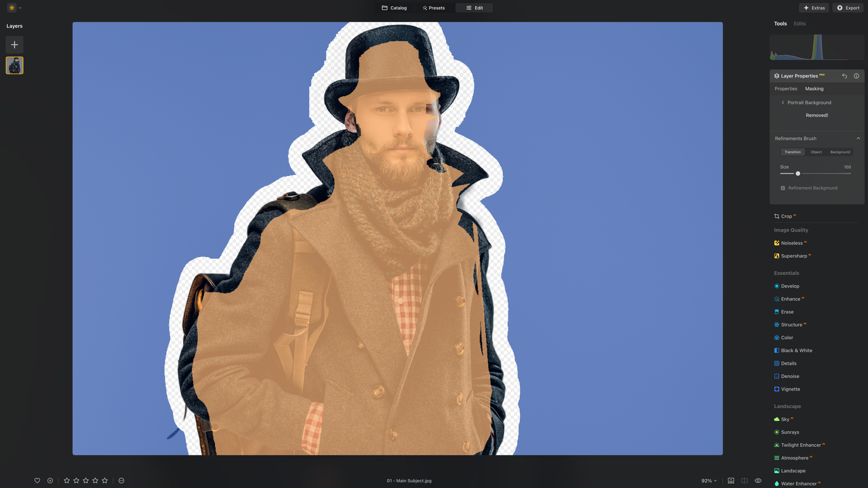Open the Crop tool
This screenshot has height=488, width=868.
(x=786, y=216)
